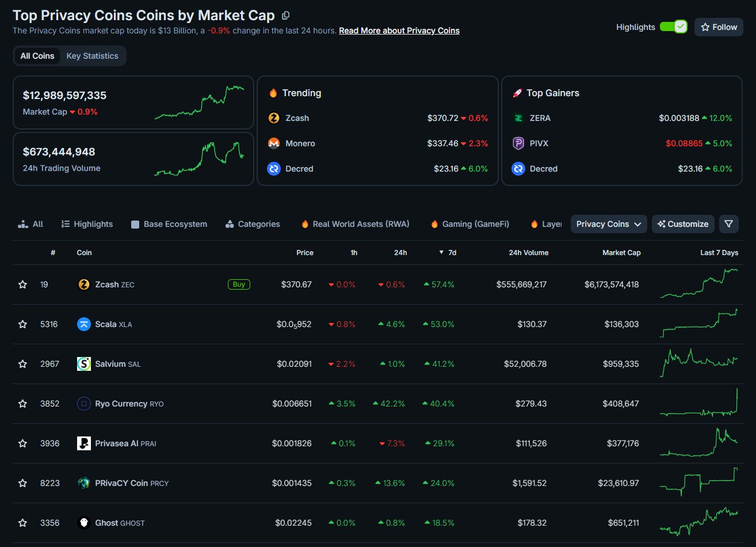Open the Gaming (GameFi) tab
This screenshot has width=756, height=547.
point(469,224)
